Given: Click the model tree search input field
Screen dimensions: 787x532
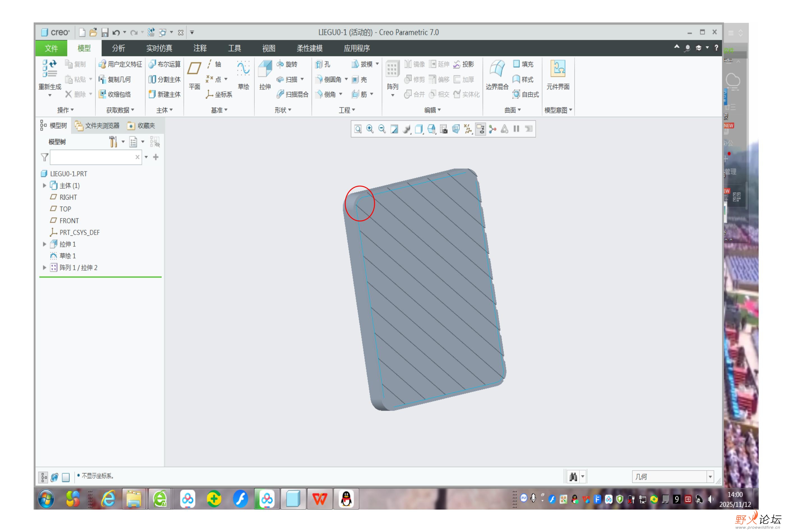Looking at the screenshot, I should 92,157.
